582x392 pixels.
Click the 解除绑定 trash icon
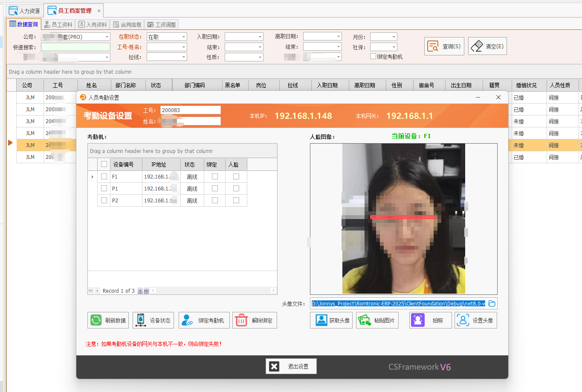241,320
